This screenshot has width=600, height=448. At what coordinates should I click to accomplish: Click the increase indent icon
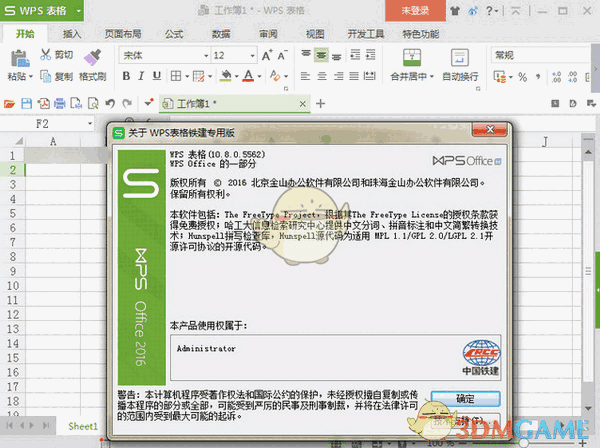tap(370, 55)
